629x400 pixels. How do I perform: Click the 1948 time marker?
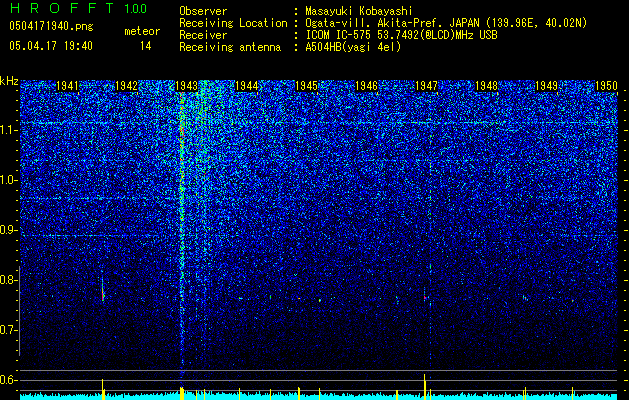coord(487,86)
